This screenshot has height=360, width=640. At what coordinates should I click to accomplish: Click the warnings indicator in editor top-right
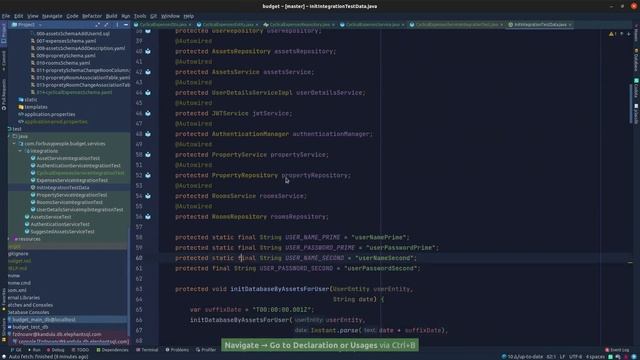(613, 34)
